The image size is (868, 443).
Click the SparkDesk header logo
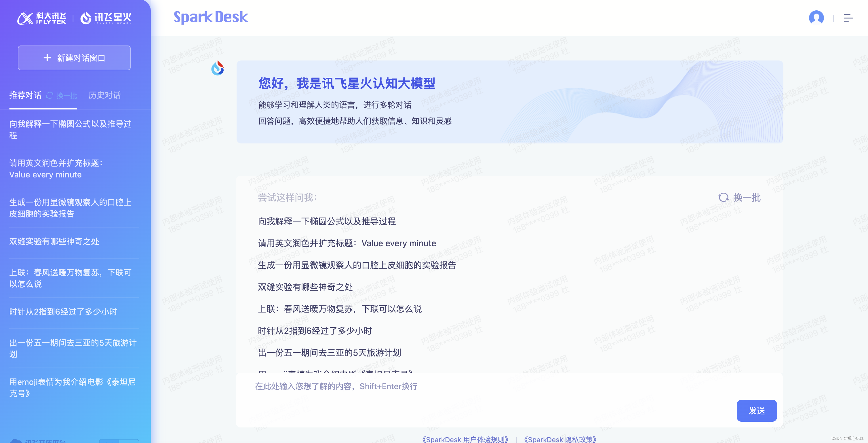[210, 17]
